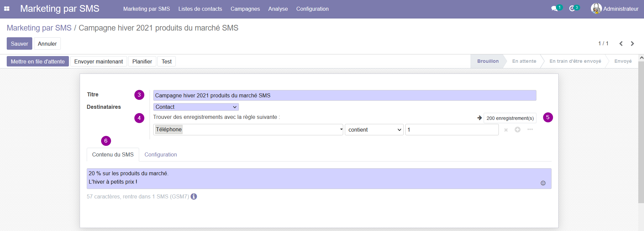
Task: Delete the Téléphone filter rule
Action: 506,130
